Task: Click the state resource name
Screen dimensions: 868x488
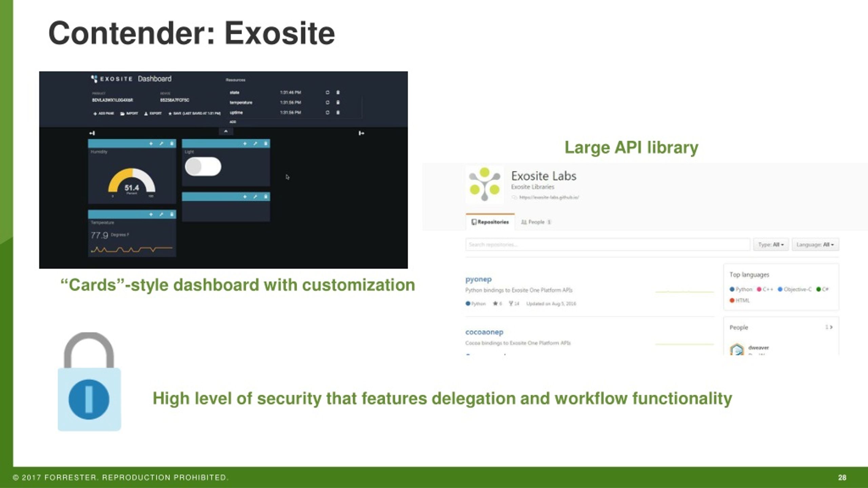Action: point(234,93)
